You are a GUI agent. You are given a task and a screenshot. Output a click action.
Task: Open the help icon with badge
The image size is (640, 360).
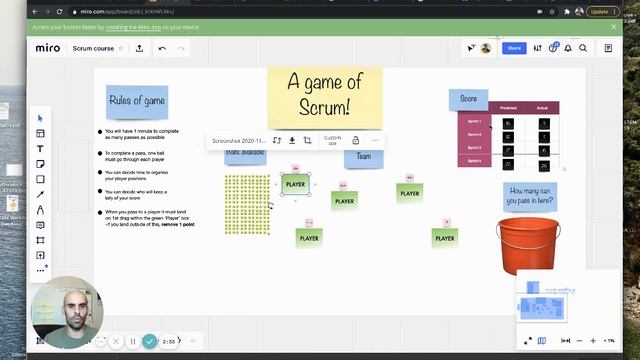[553, 48]
